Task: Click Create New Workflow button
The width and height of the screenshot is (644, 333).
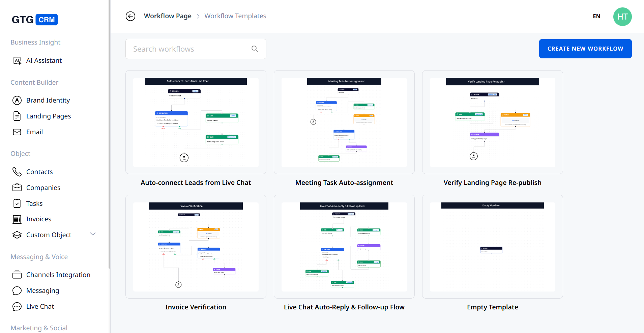Action: 585,49
